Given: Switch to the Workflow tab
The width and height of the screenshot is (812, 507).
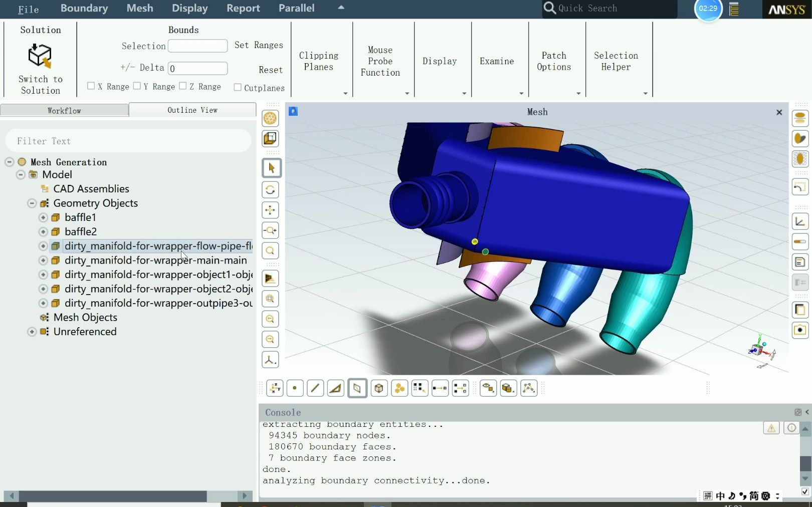Looking at the screenshot, I should tap(64, 110).
